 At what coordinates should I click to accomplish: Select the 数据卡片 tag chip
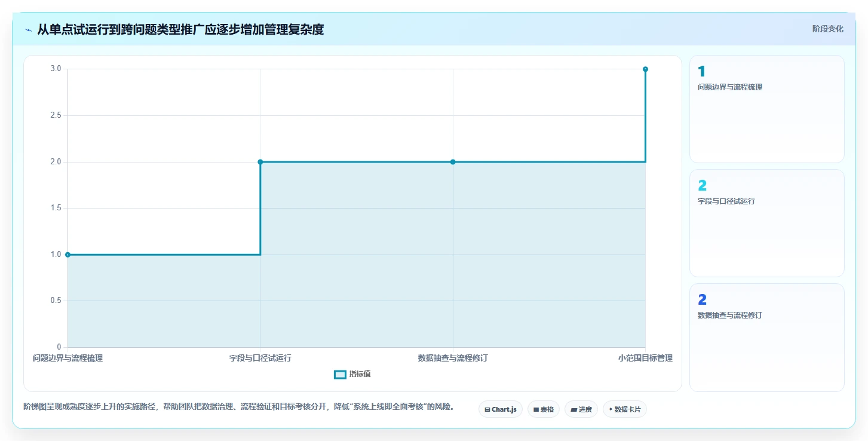click(x=625, y=409)
